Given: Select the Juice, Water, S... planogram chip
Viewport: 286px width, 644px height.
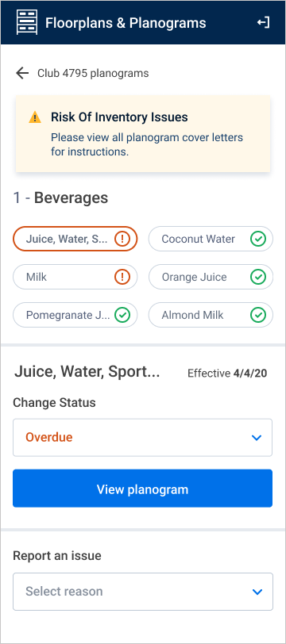Looking at the screenshot, I should 75,239.
